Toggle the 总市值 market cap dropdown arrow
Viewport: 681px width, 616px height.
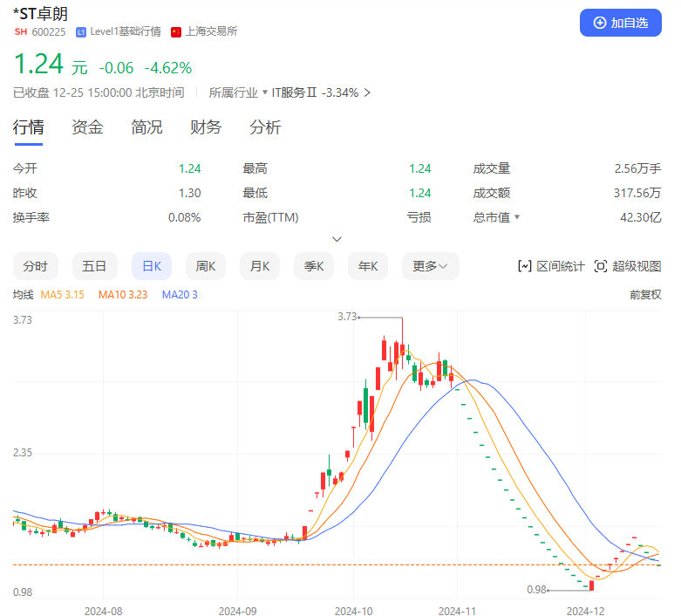(517, 217)
